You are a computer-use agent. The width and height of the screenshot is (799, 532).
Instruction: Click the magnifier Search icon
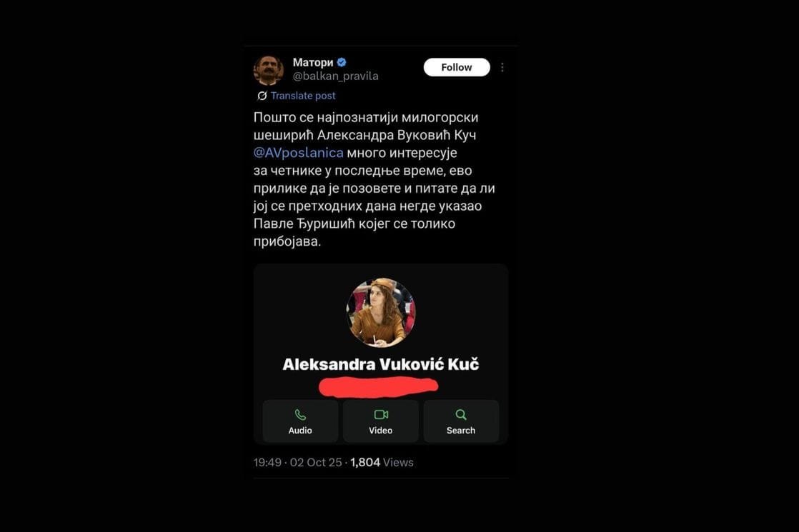pos(461,414)
